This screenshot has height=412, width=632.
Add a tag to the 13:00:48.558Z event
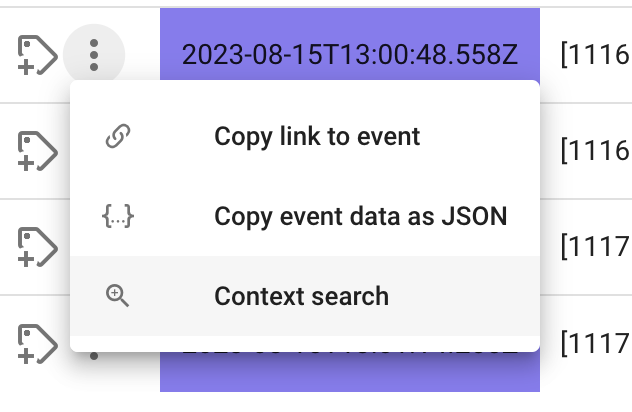tap(37, 55)
